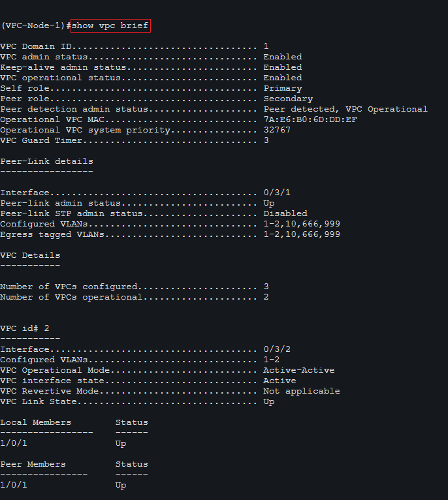Click the (VPC-Node-1)# prompt text
This screenshot has height=500, width=448.
point(35,25)
